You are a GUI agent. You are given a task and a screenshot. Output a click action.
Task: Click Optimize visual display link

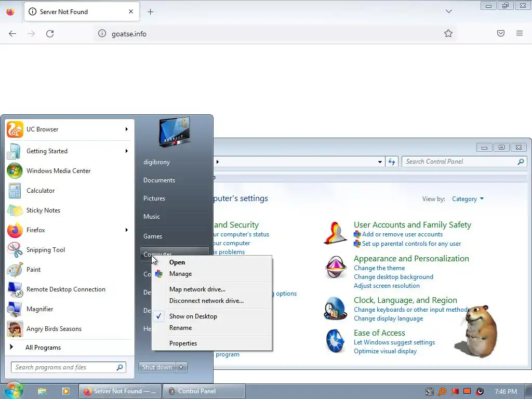pyautogui.click(x=385, y=351)
